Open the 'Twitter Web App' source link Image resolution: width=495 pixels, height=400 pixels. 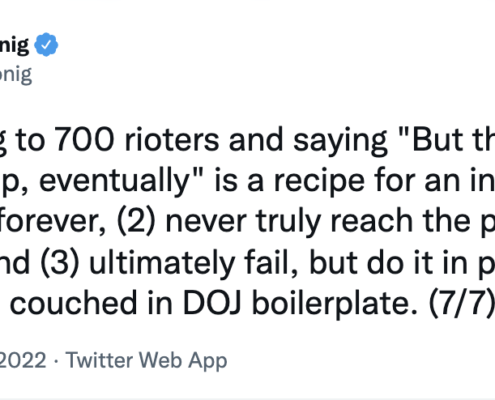(146, 360)
